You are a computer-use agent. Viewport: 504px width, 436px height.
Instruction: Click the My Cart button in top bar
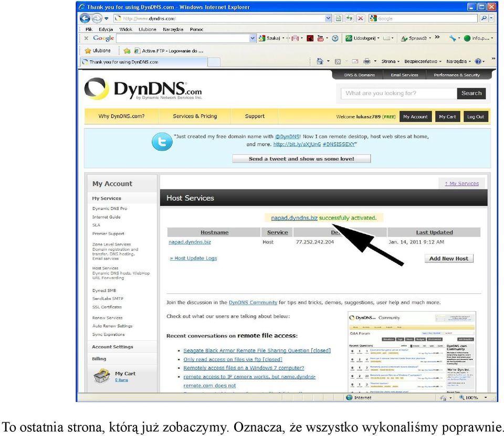pos(447,116)
